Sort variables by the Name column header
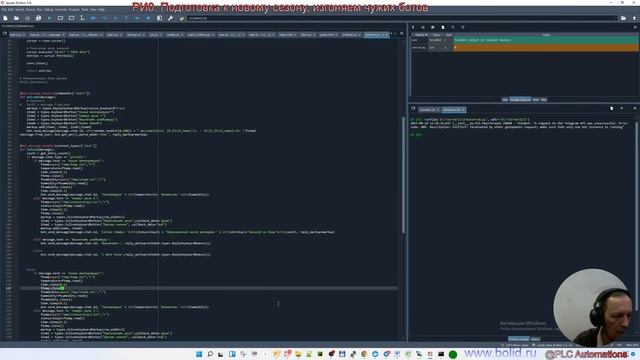The width and height of the screenshot is (640, 360). pos(420,35)
